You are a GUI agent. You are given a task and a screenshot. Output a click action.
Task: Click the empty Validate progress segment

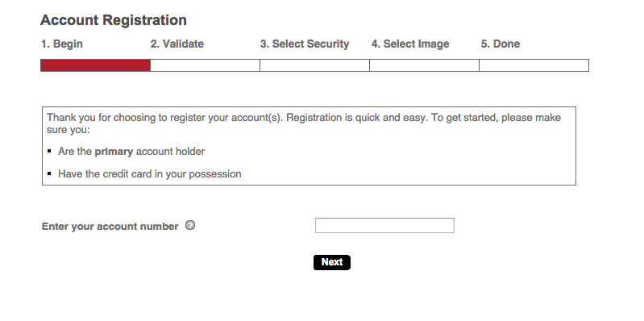(205, 65)
